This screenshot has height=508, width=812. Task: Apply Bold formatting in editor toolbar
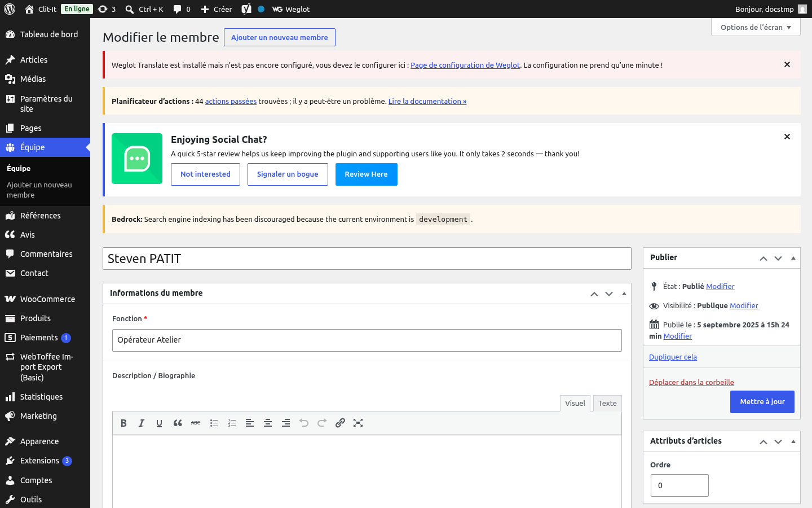pos(123,423)
